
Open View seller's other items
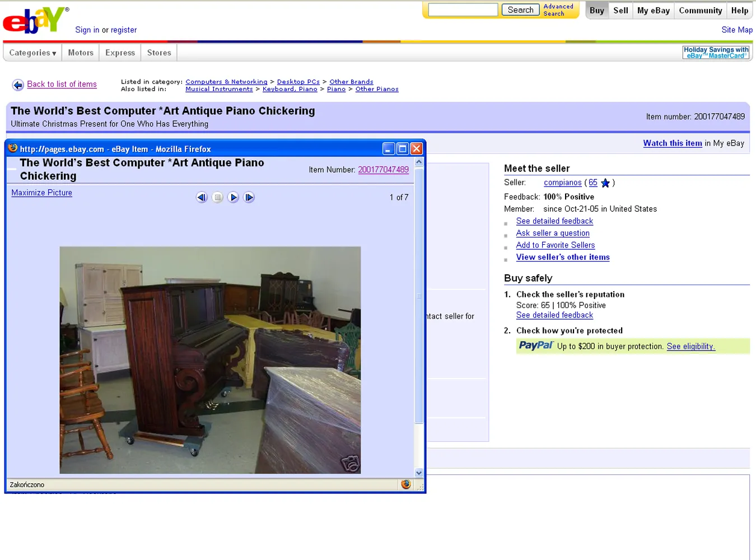[x=562, y=257]
